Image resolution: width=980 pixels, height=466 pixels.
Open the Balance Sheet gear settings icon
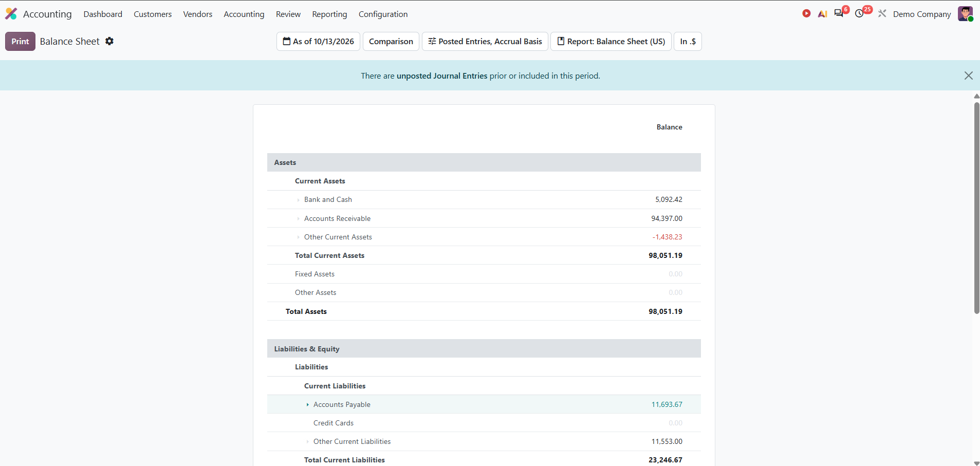pos(109,41)
